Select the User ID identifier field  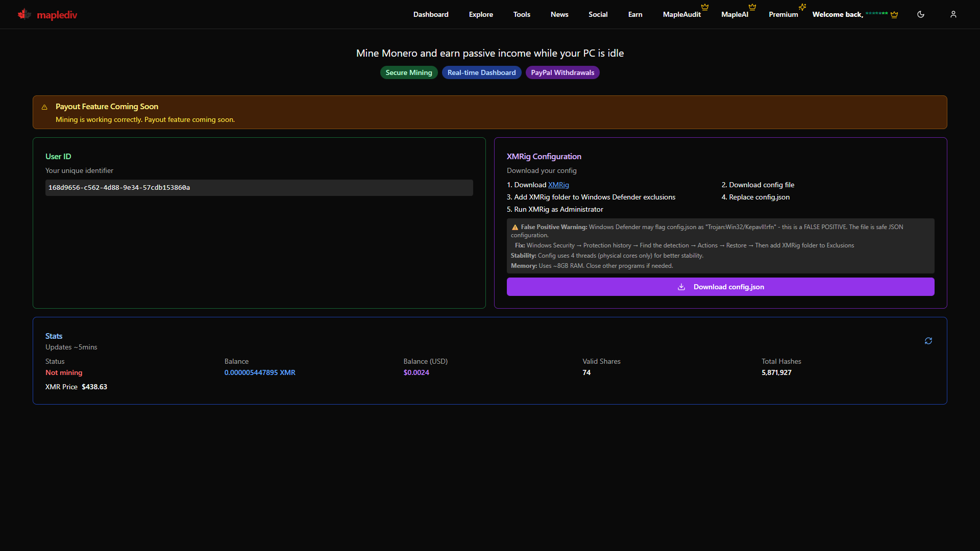[x=259, y=187]
